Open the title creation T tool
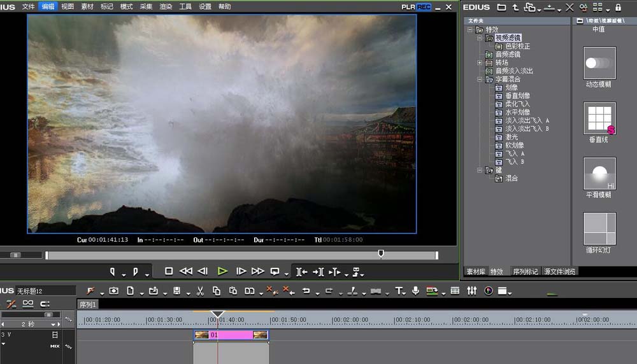The image size is (637, 364). (x=399, y=291)
